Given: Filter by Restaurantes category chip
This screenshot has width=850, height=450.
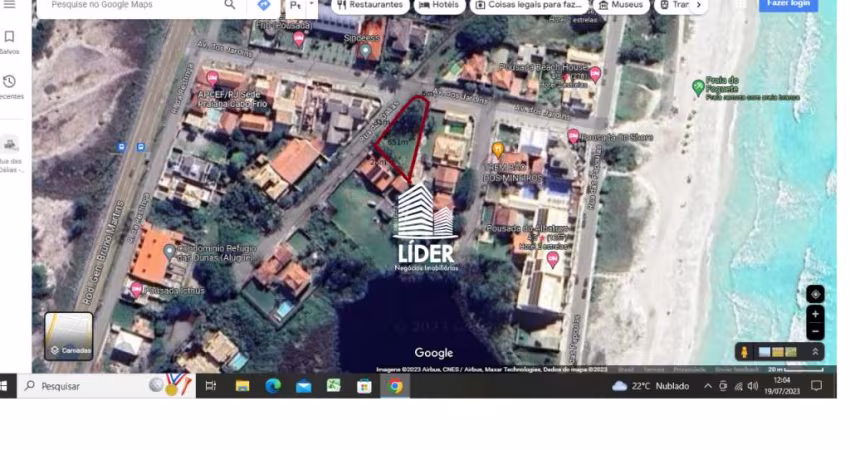Looking at the screenshot, I should point(371,5).
